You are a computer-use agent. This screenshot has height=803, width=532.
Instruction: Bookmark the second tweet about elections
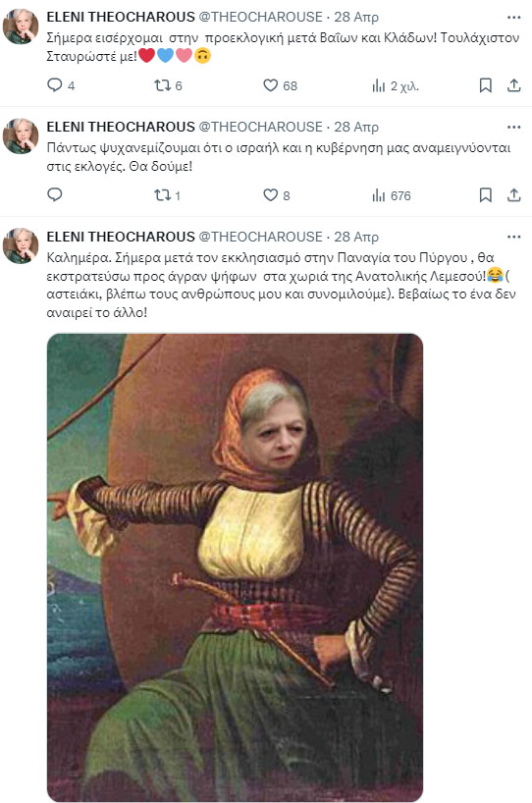click(485, 194)
